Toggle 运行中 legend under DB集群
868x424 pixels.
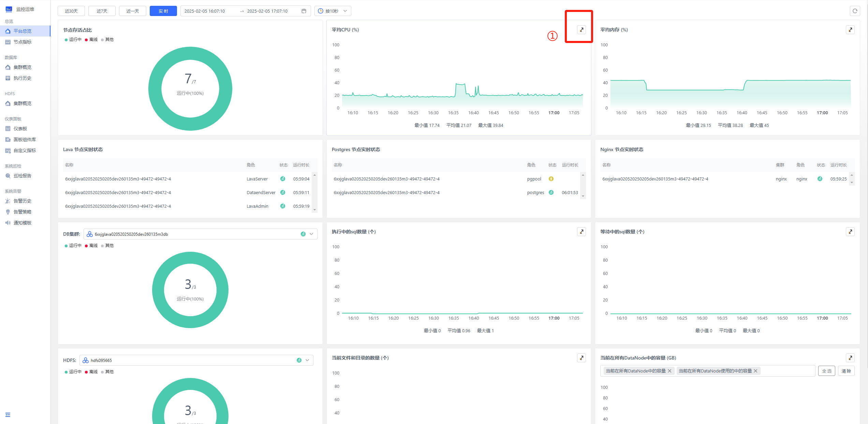tap(73, 246)
